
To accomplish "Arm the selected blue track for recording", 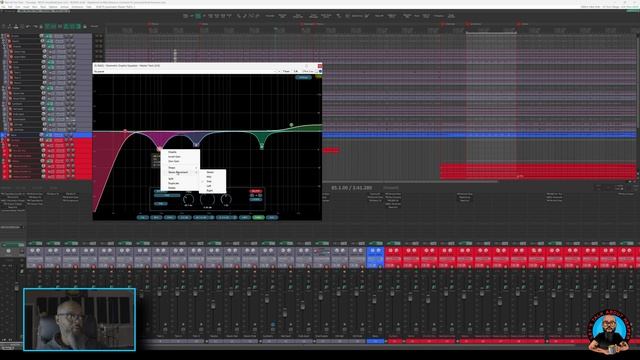I will [8, 135].
